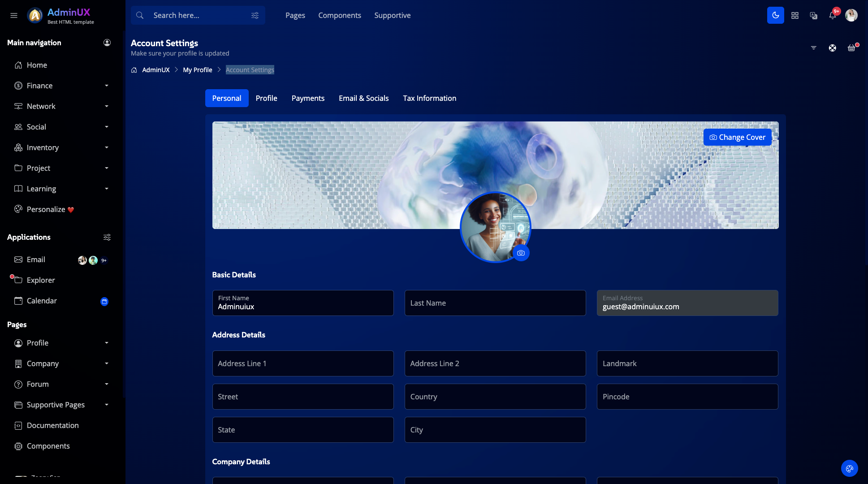868x484 pixels.
Task: Go to My Profile breadcrumb link
Action: (197, 70)
